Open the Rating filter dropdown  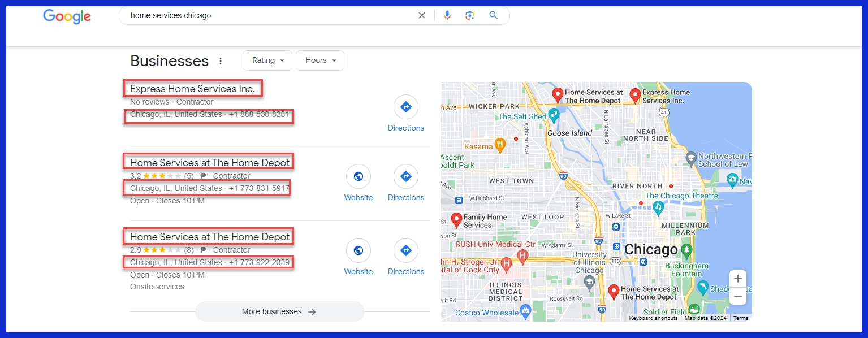267,60
